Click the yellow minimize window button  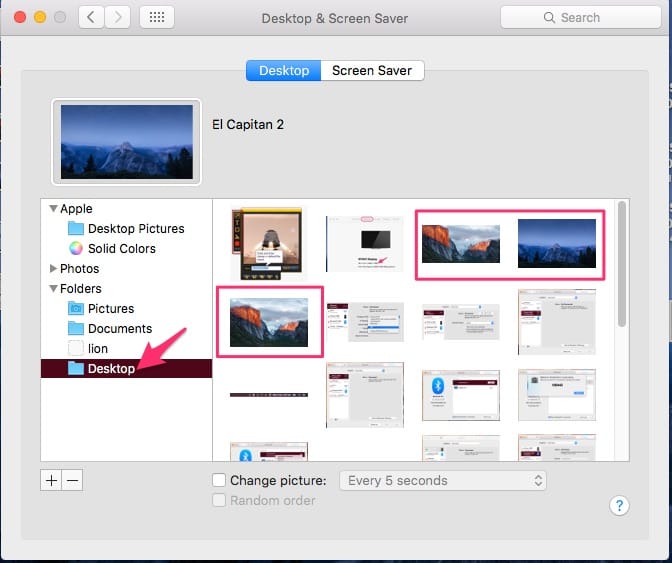coord(40,17)
